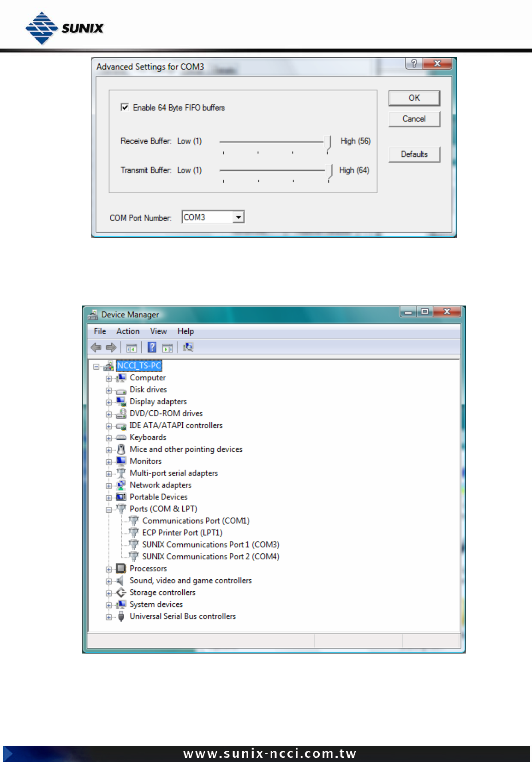Image resolution: width=532 pixels, height=762 pixels.
Task: Click the Display adapters category icon
Action: pyautogui.click(x=121, y=402)
